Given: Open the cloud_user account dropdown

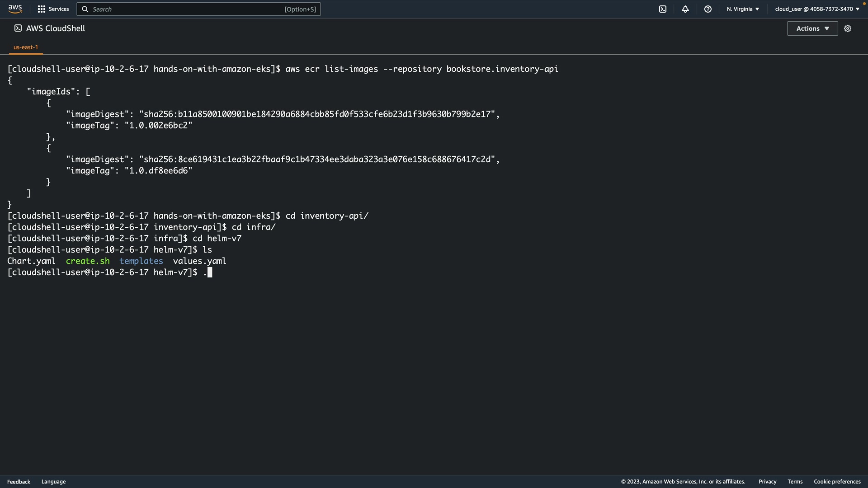Looking at the screenshot, I should point(817,9).
